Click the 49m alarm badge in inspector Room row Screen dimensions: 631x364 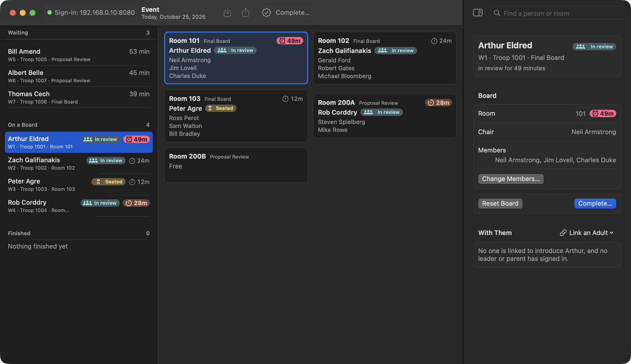click(603, 114)
